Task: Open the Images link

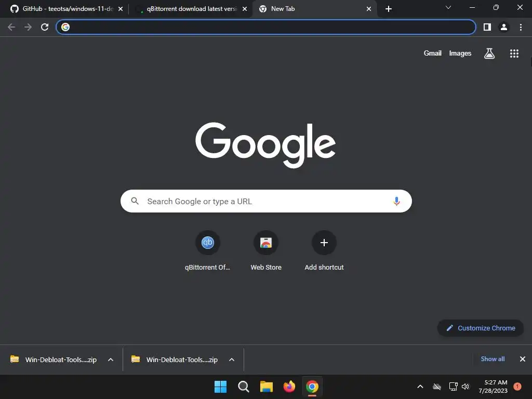Action: tap(460, 54)
